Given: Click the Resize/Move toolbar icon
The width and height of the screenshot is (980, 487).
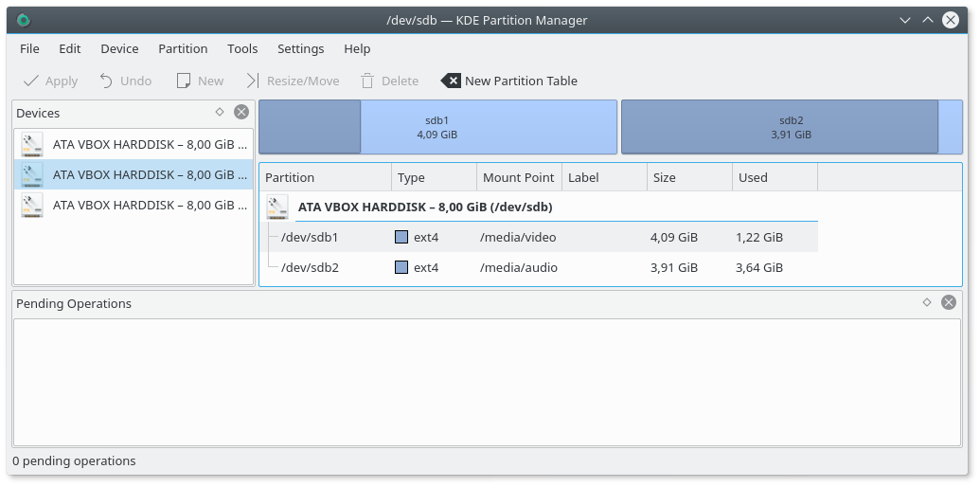Looking at the screenshot, I should pyautogui.click(x=252, y=81).
